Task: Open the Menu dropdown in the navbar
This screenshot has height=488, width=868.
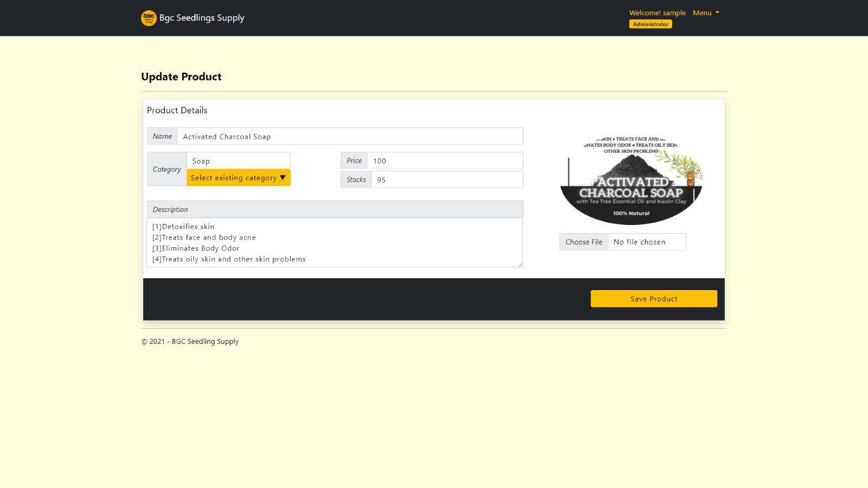Action: (x=706, y=12)
